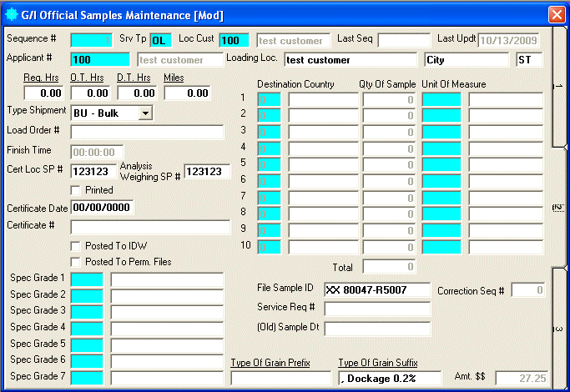
Task: Click the Miles value field
Action: click(x=186, y=93)
